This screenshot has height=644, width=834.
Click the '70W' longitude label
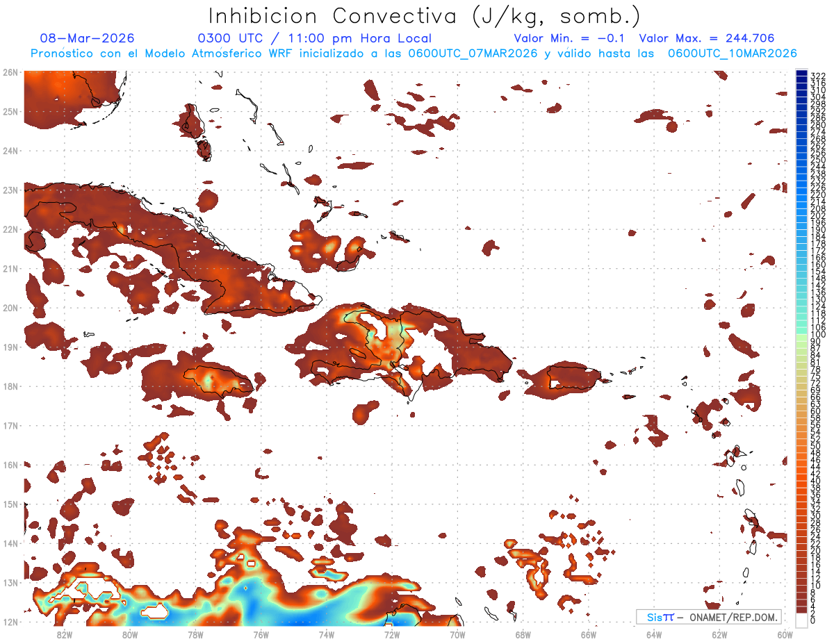(457, 634)
